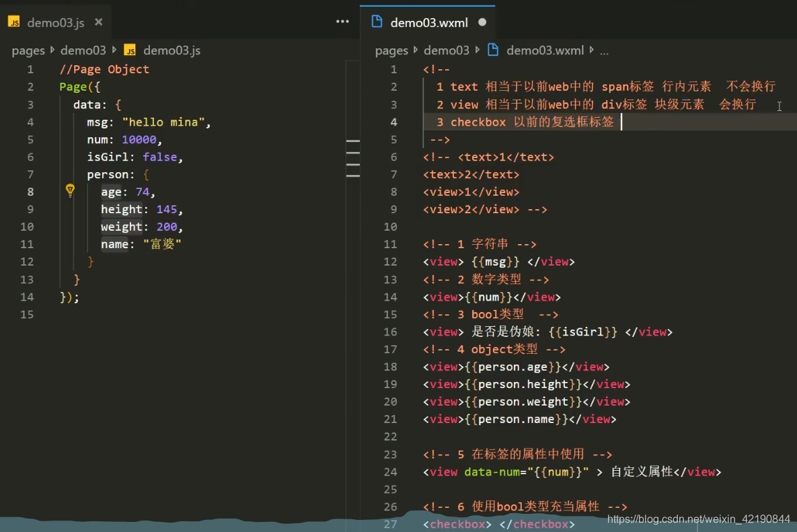Click 'pages' in the left editor's breadcrumb
This screenshot has width=797, height=532.
click(x=28, y=50)
